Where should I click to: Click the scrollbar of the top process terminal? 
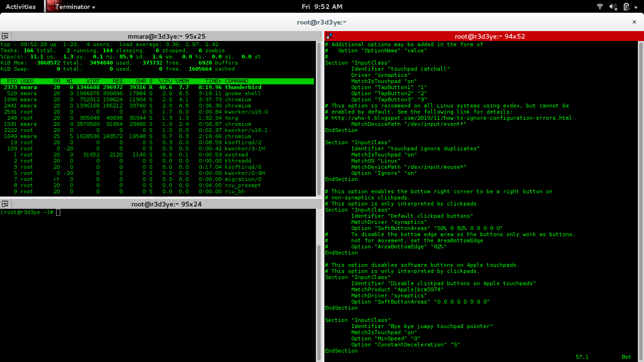pyautogui.click(x=319, y=118)
